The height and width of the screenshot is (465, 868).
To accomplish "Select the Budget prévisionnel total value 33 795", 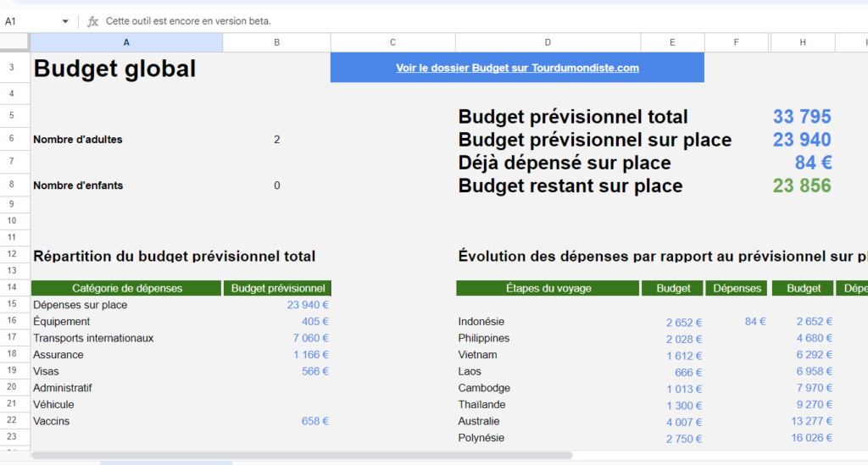I will pyautogui.click(x=801, y=117).
